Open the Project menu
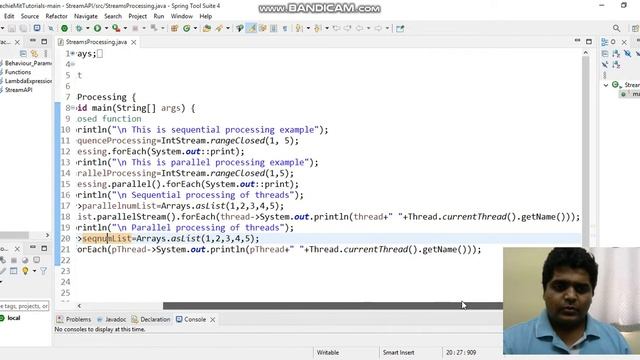Image resolution: width=640 pixels, height=360 pixels. [x=138, y=16]
